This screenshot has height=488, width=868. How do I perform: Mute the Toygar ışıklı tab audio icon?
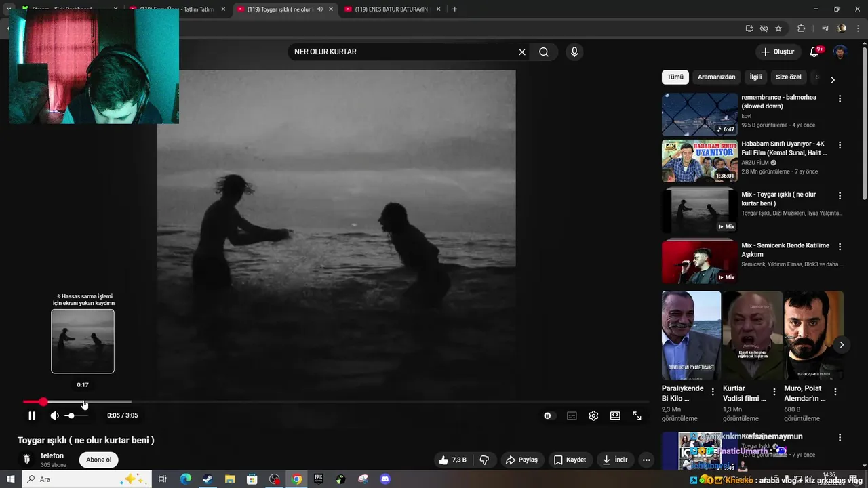pos(319,9)
